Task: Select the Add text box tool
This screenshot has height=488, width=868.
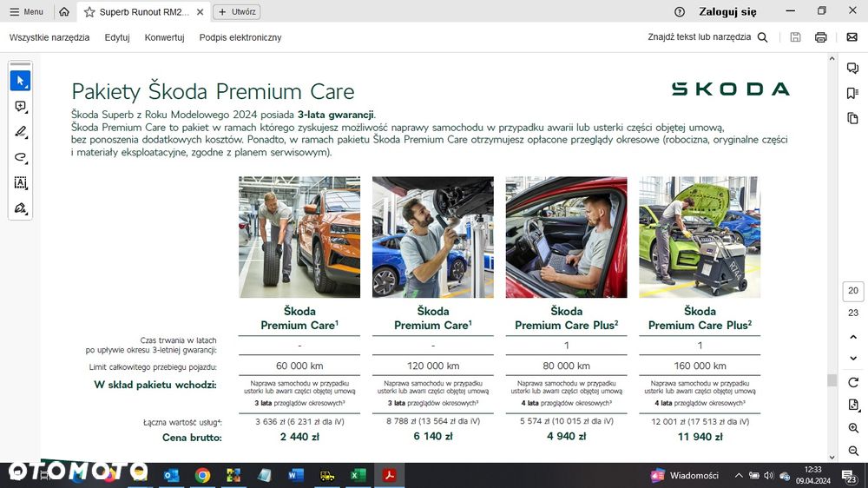Action: click(x=21, y=183)
